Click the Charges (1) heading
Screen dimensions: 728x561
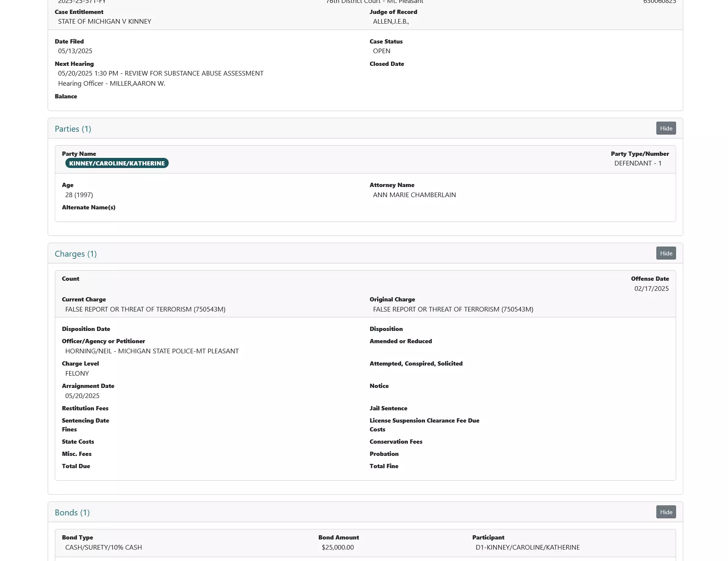76,254
